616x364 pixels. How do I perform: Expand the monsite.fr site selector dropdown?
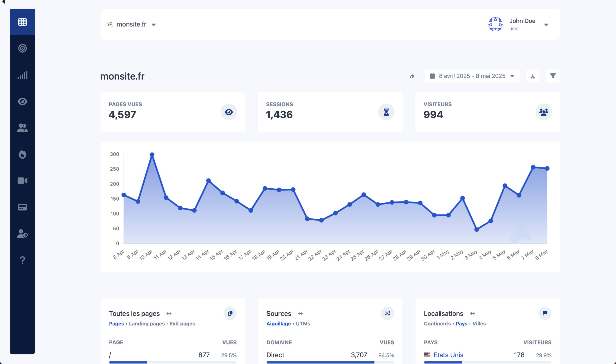132,25
